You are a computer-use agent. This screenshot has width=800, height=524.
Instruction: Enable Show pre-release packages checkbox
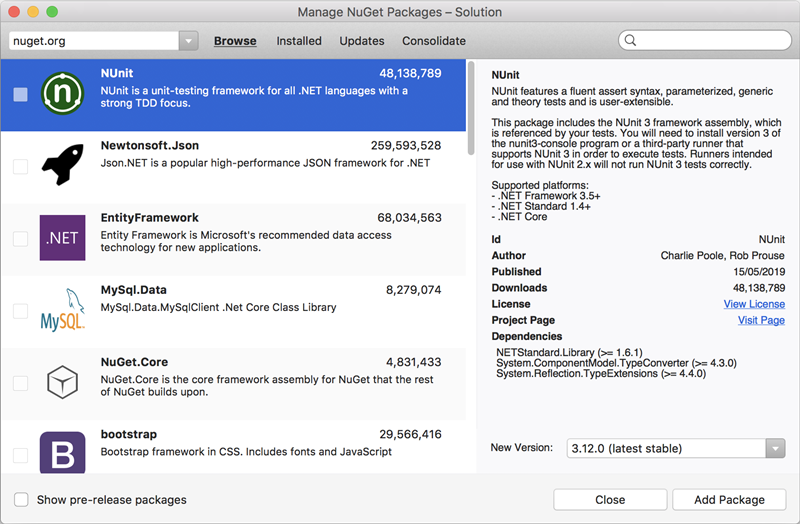pos(21,500)
